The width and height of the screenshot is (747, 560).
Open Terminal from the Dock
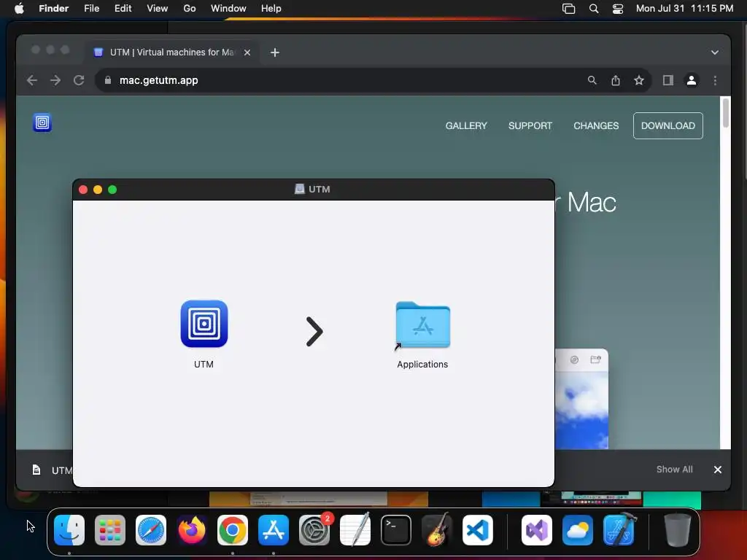(x=396, y=530)
